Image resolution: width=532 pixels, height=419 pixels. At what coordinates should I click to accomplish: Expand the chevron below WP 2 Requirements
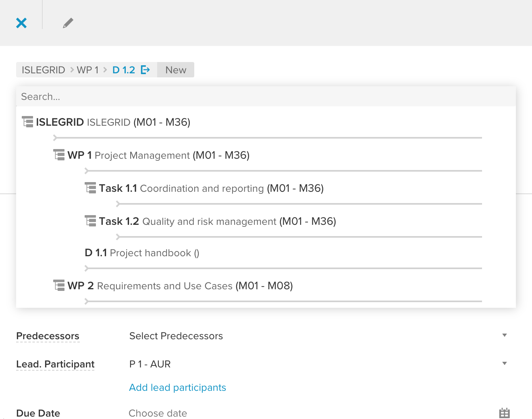coord(87,301)
